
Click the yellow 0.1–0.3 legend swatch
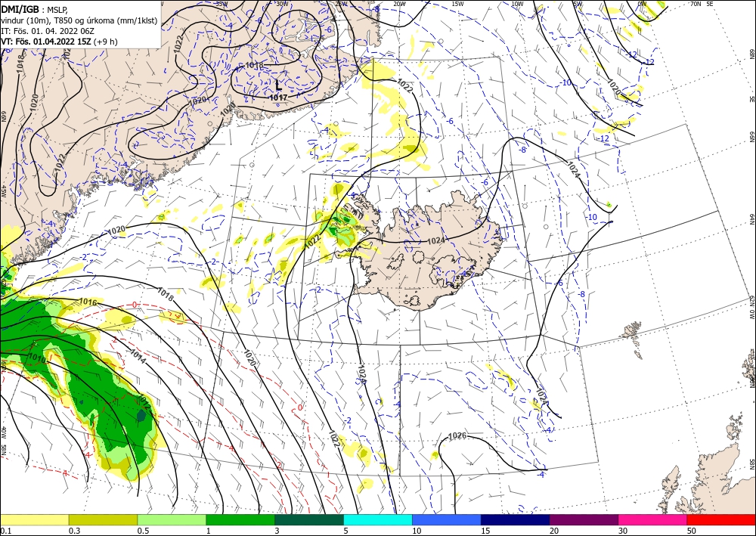pyautogui.click(x=34, y=519)
